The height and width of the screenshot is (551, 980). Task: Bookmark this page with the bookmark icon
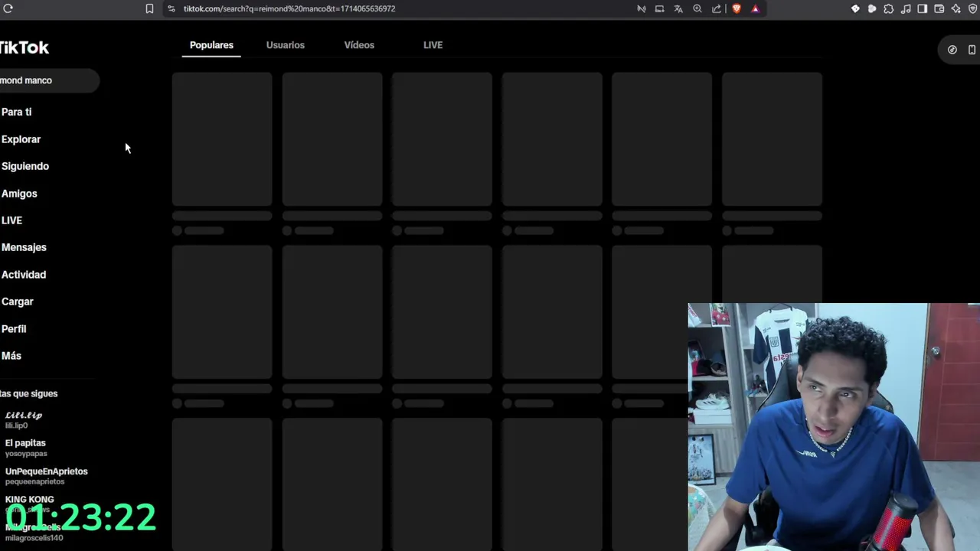pos(149,8)
